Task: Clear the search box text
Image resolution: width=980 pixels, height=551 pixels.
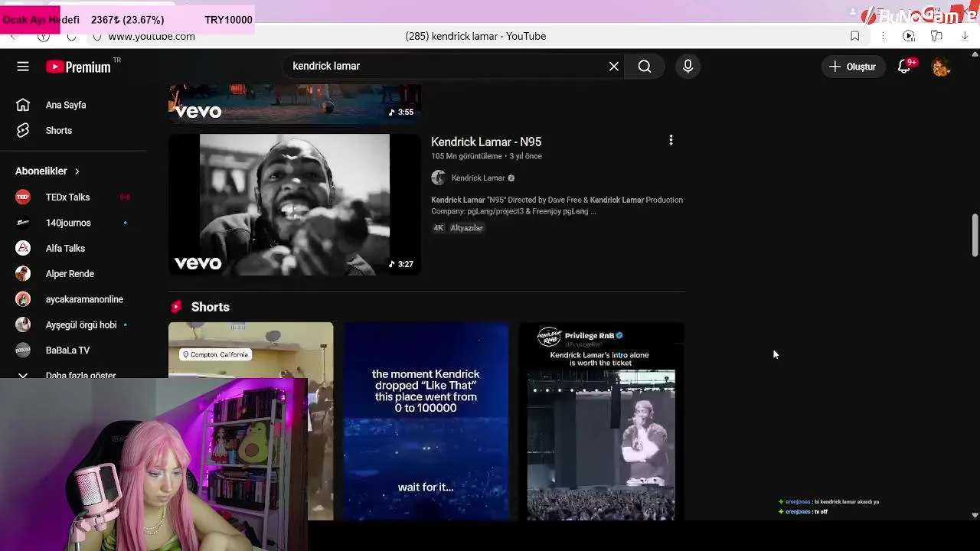Action: 614,67
